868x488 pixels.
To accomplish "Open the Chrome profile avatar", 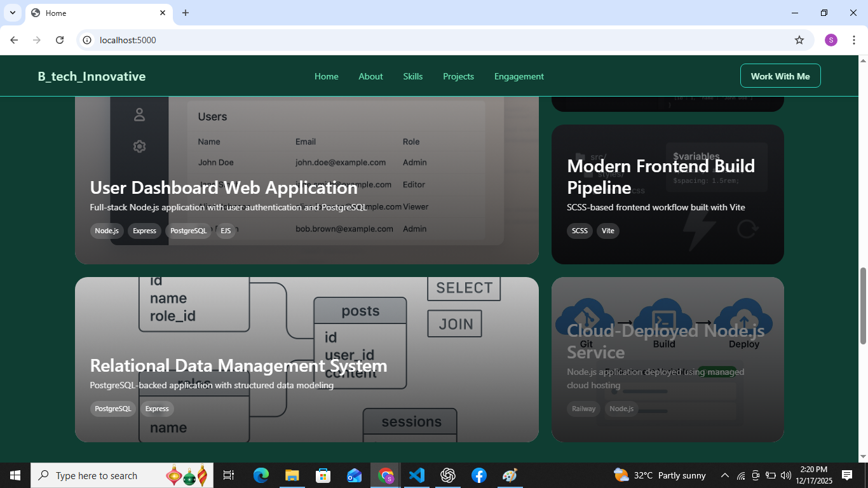I will (x=831, y=40).
